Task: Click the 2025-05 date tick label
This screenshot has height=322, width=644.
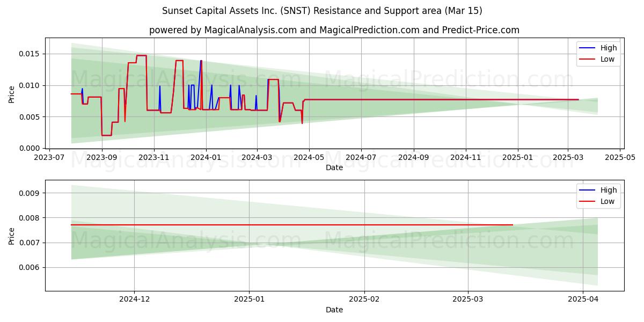Action: coord(620,158)
